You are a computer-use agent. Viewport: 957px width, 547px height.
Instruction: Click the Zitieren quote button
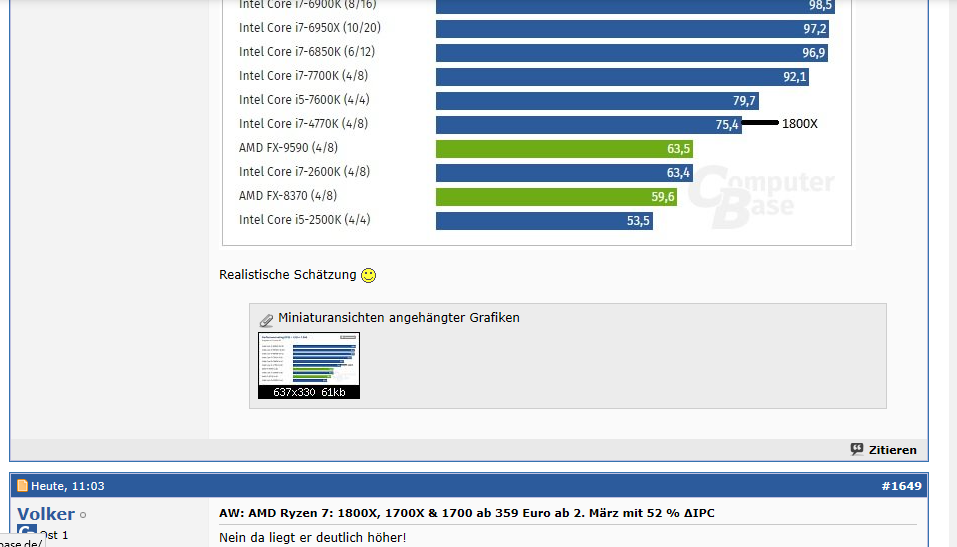click(x=884, y=450)
